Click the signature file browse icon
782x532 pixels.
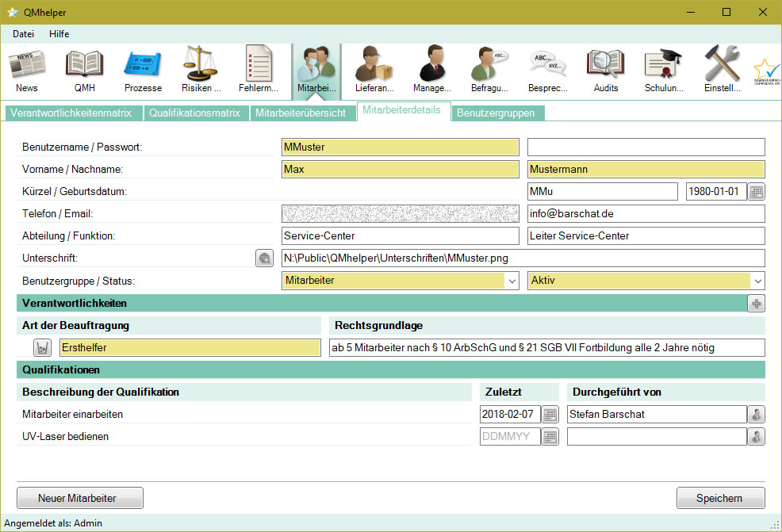point(264,258)
